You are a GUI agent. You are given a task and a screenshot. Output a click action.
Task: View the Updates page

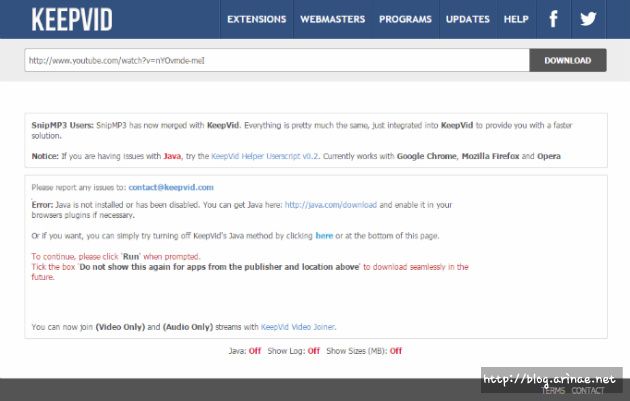tap(468, 19)
